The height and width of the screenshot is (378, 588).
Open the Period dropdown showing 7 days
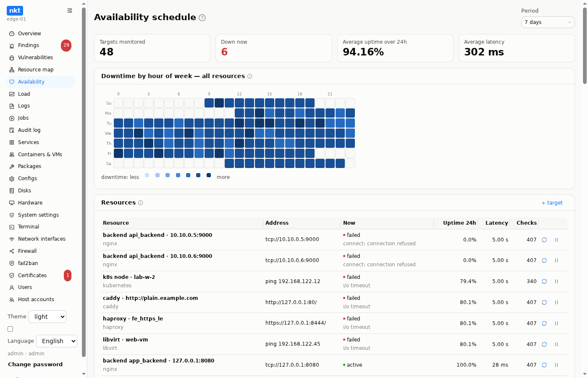548,22
